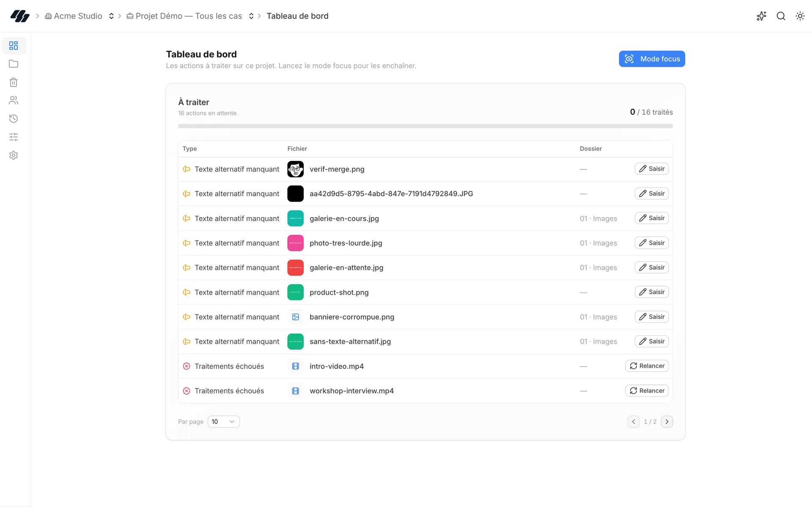Click Saisir for photo-tres-lourde.jpg

(651, 243)
